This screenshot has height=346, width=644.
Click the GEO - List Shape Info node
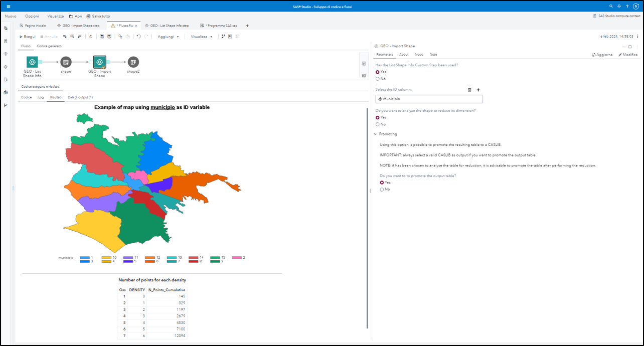click(x=32, y=62)
